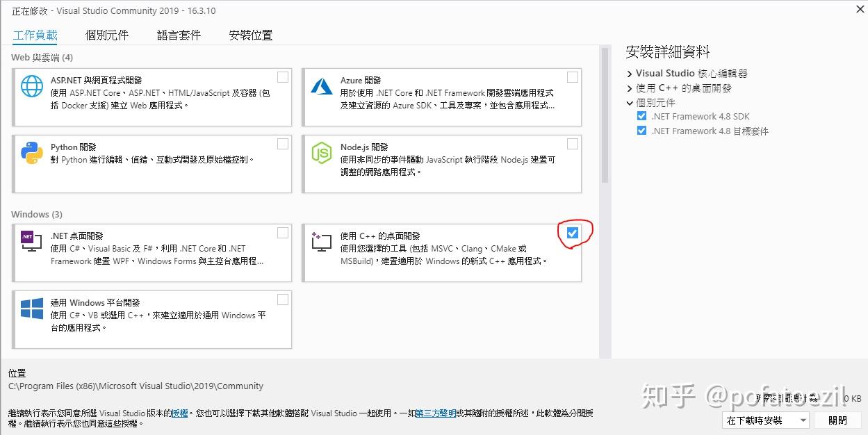Click the 位置 label above the path
This screenshot has width=868, height=435.
pyautogui.click(x=17, y=373)
